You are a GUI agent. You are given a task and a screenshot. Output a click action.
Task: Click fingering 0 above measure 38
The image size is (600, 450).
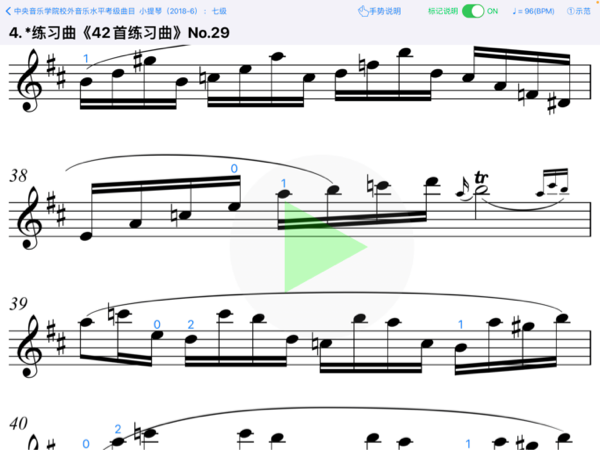[x=234, y=168]
